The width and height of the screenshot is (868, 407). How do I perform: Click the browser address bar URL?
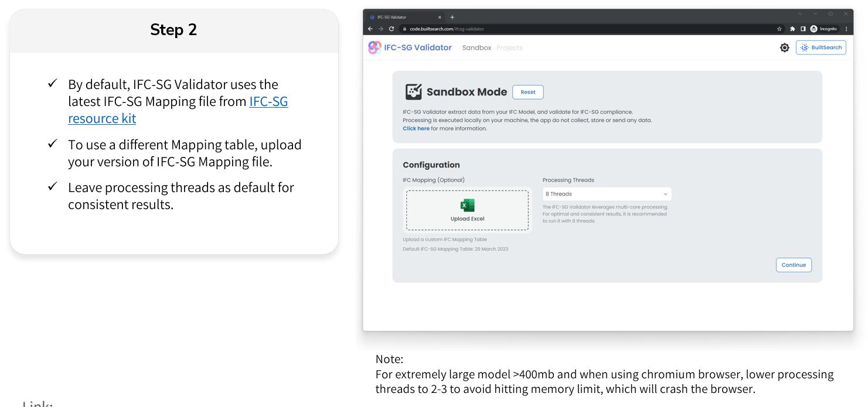click(x=447, y=29)
